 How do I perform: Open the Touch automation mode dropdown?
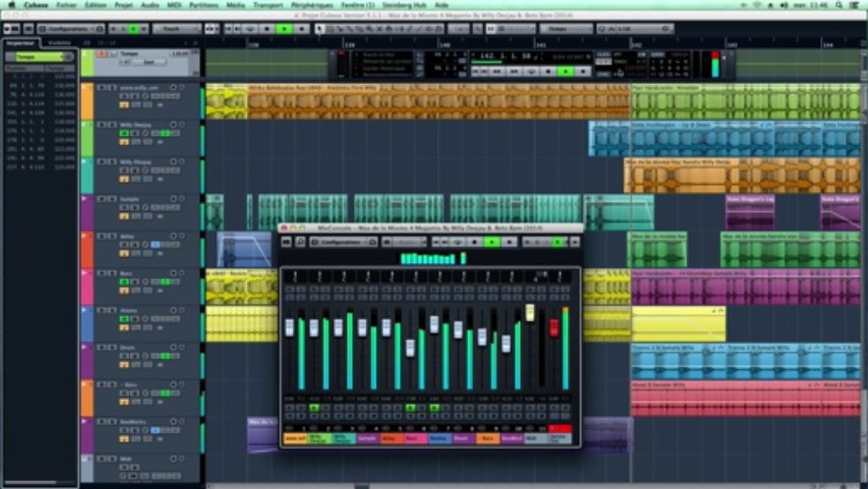pos(176,29)
